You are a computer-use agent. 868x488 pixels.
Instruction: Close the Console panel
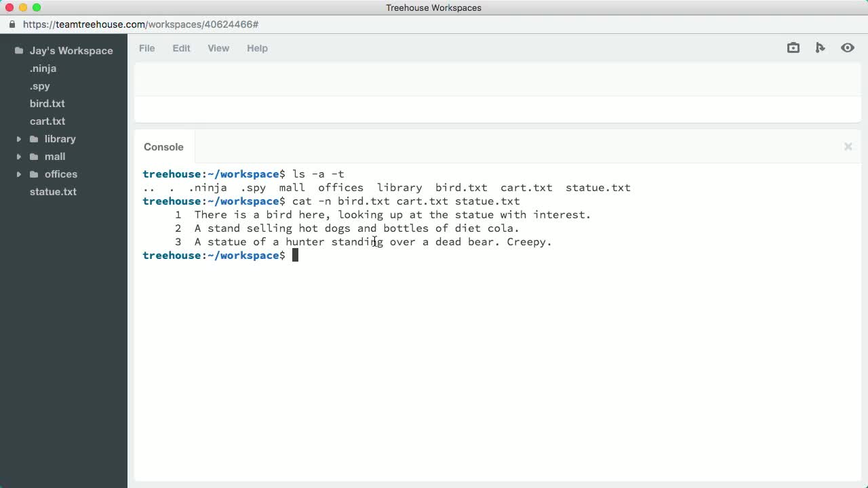click(x=848, y=146)
